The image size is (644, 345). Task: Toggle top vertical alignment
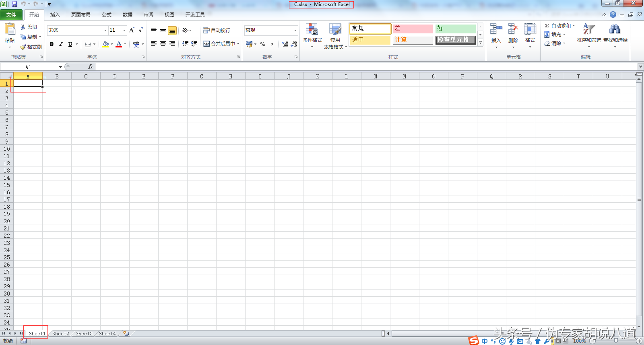coord(154,30)
